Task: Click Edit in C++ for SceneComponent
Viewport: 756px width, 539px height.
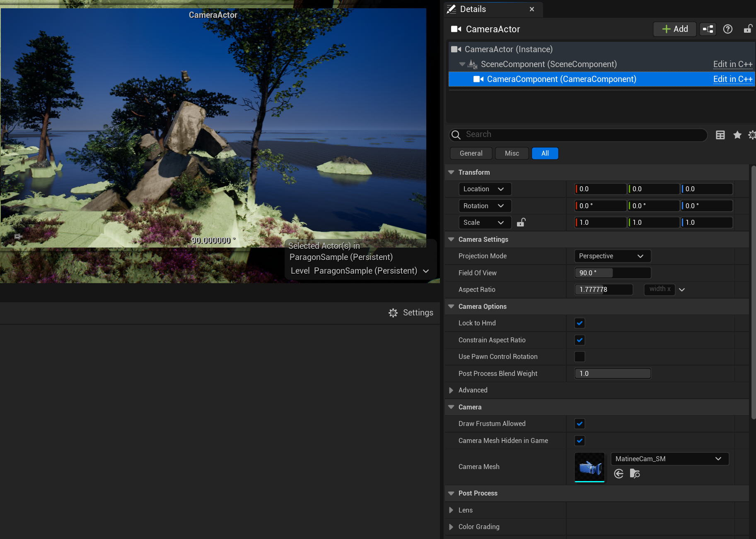Action: click(x=732, y=64)
